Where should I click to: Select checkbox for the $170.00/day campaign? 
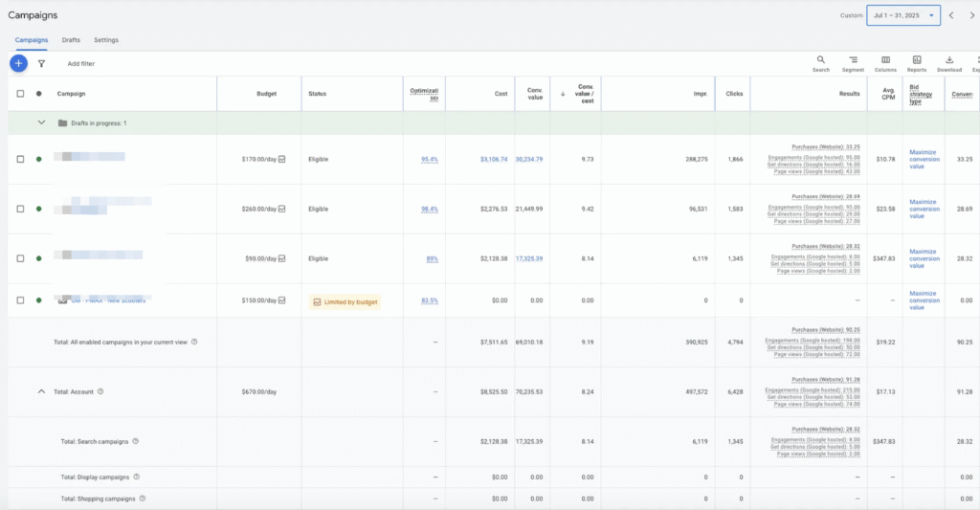point(20,159)
